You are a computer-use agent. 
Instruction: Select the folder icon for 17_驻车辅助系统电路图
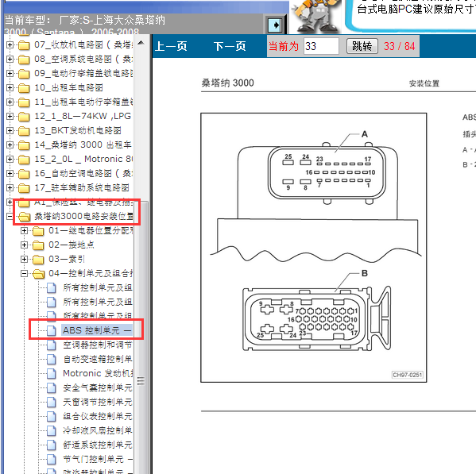pos(24,188)
